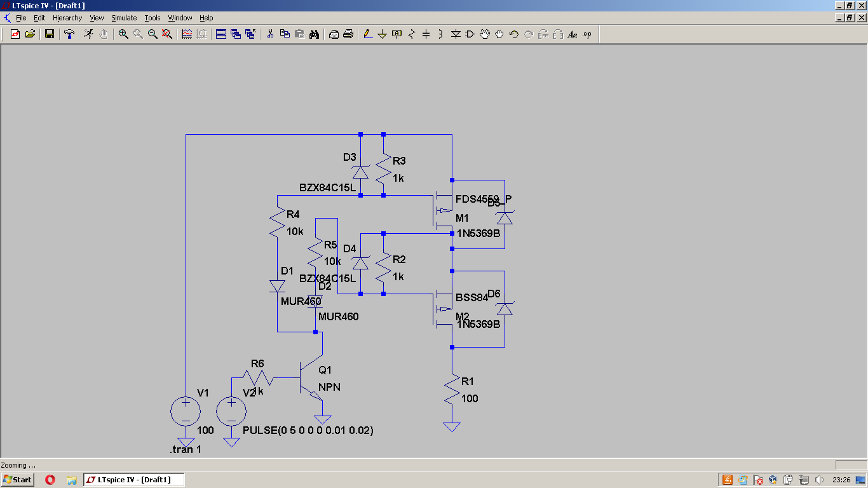Select the Resistor placement tool
The image size is (868, 488).
tap(411, 34)
